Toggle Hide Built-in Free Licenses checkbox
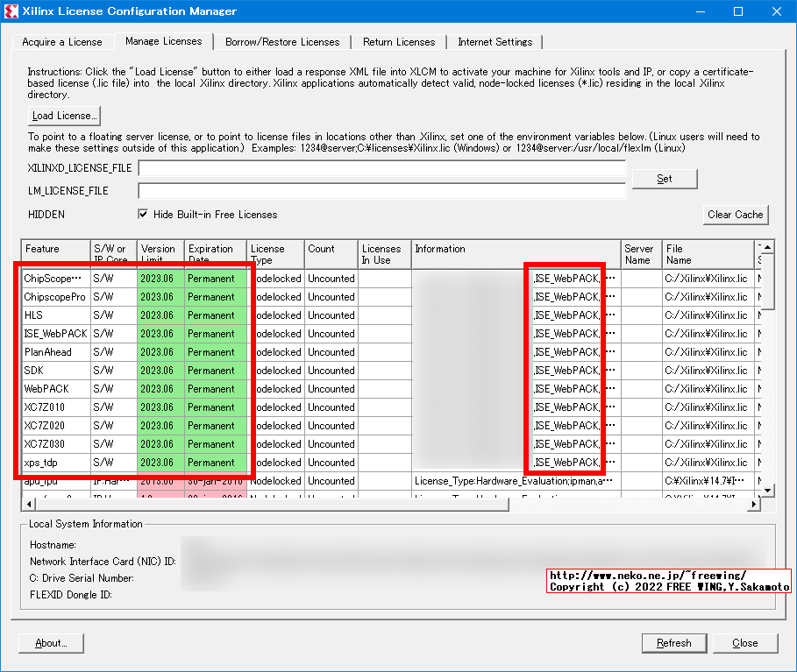The width and height of the screenshot is (797, 672). [x=144, y=215]
